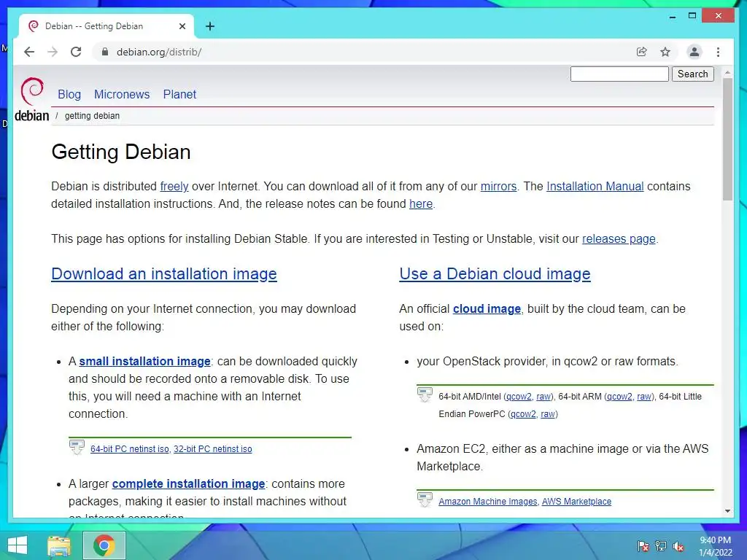
Task: Reload the debian.org page
Action: tap(76, 52)
